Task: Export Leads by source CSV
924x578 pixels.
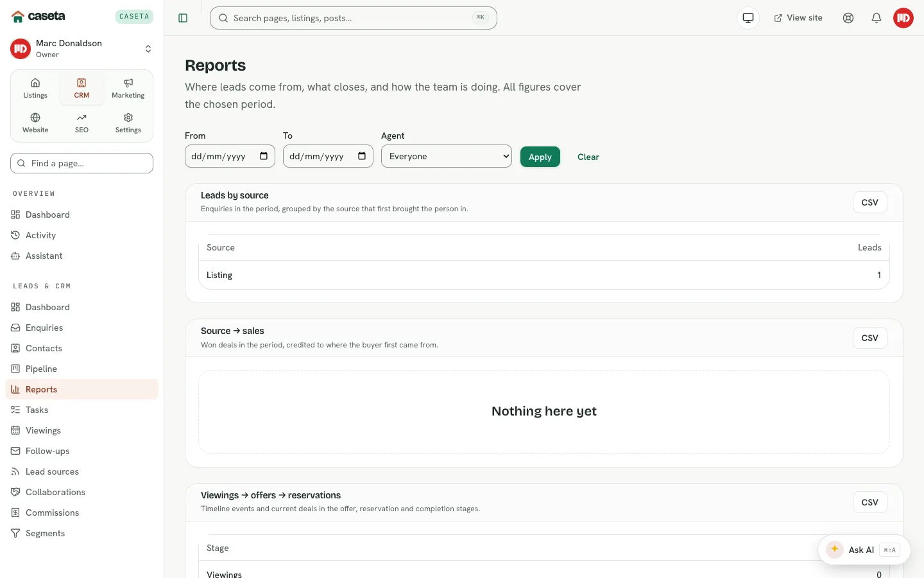Action: (870, 202)
